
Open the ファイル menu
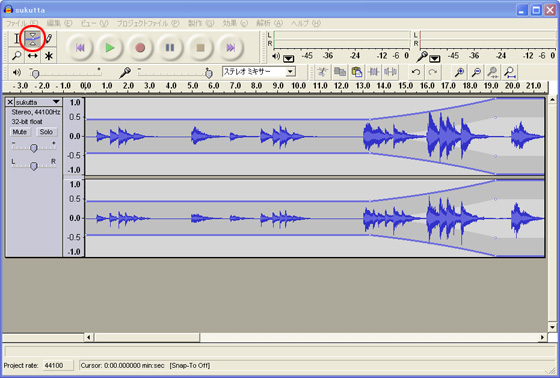22,23
